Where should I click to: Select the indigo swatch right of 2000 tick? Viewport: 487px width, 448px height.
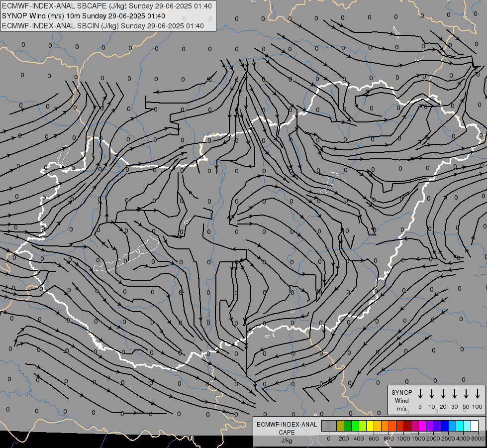(438, 426)
